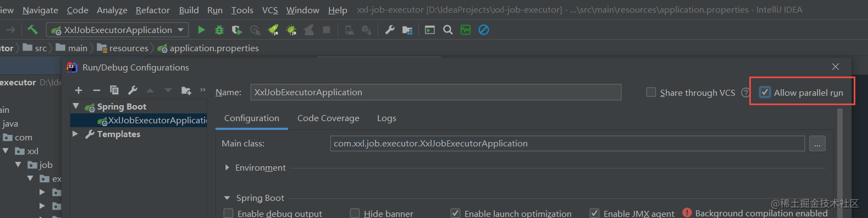This screenshot has height=218, width=868.
Task: Run with JRebel rocket icon
Action: pyautogui.click(x=273, y=30)
